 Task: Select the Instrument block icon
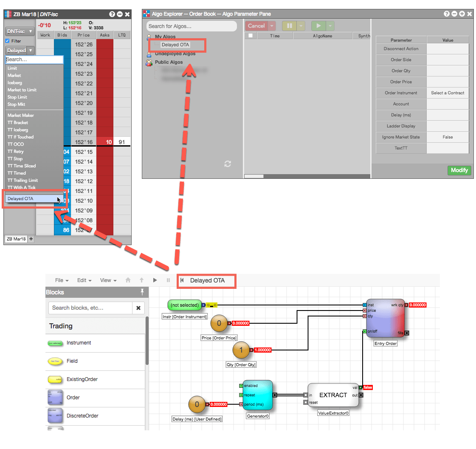coord(55,343)
